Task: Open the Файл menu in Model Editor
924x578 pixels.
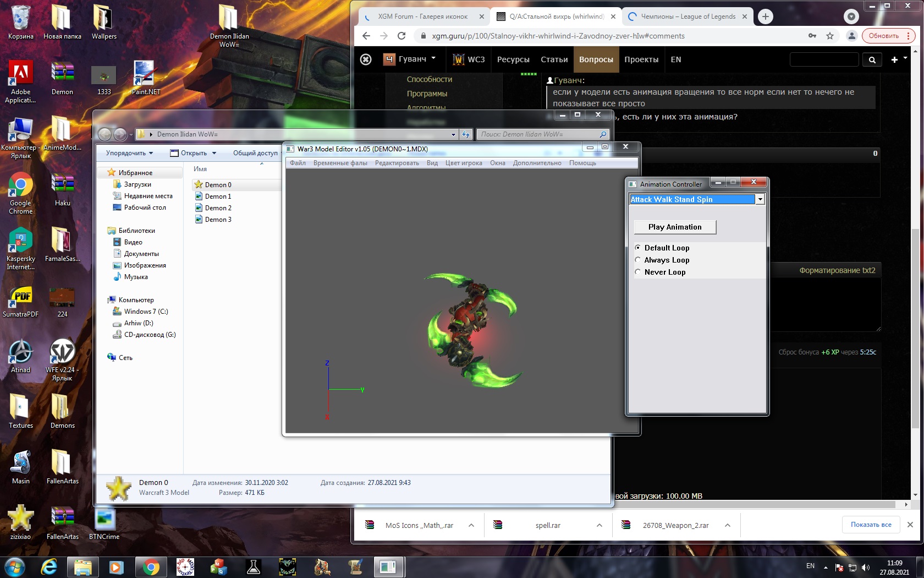Action: (x=298, y=163)
